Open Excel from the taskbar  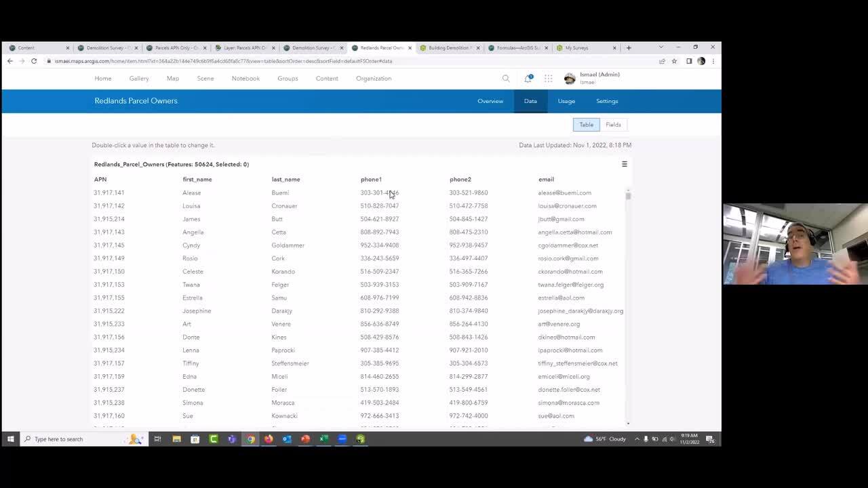pyautogui.click(x=323, y=439)
